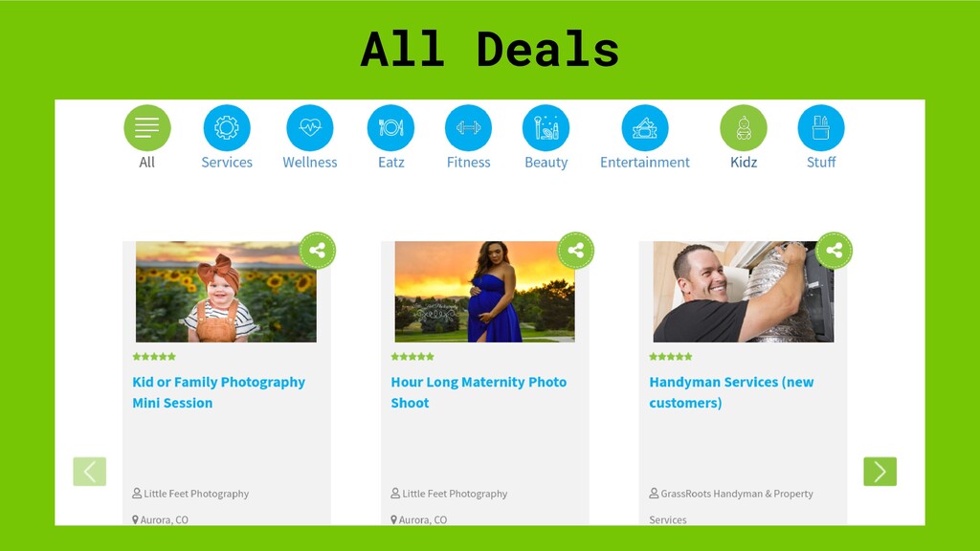Select the Entertainment icon category
The width and height of the screenshot is (980, 551).
pyautogui.click(x=645, y=128)
